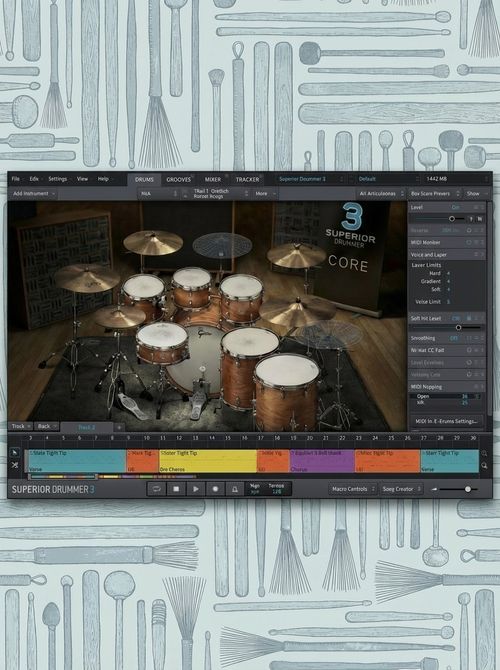This screenshot has width=500, height=670.
Task: Open Song Creator dropdown
Action: tap(401, 489)
